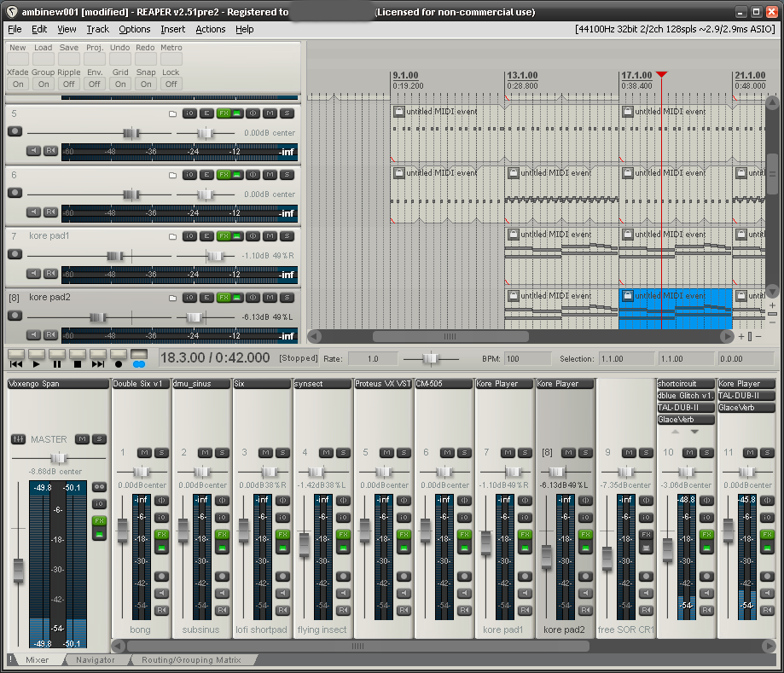The image size is (784, 673).
Task: Click folder icon on track 6
Action: (172, 176)
